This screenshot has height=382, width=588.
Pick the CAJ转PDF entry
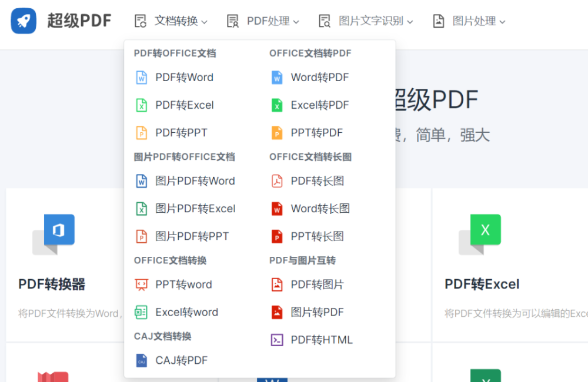tap(182, 361)
